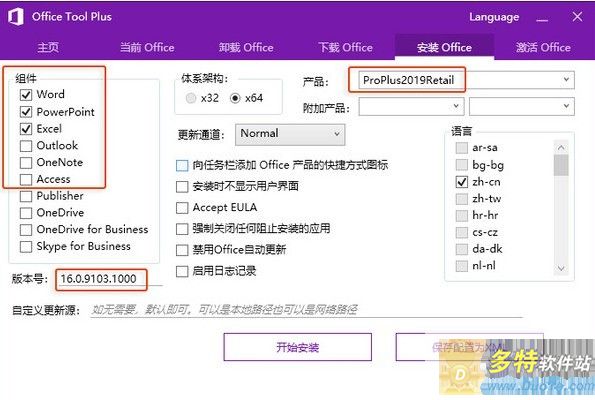The width and height of the screenshot is (595, 400).
Task: Open the 卸载 Office tab
Action: (246, 47)
